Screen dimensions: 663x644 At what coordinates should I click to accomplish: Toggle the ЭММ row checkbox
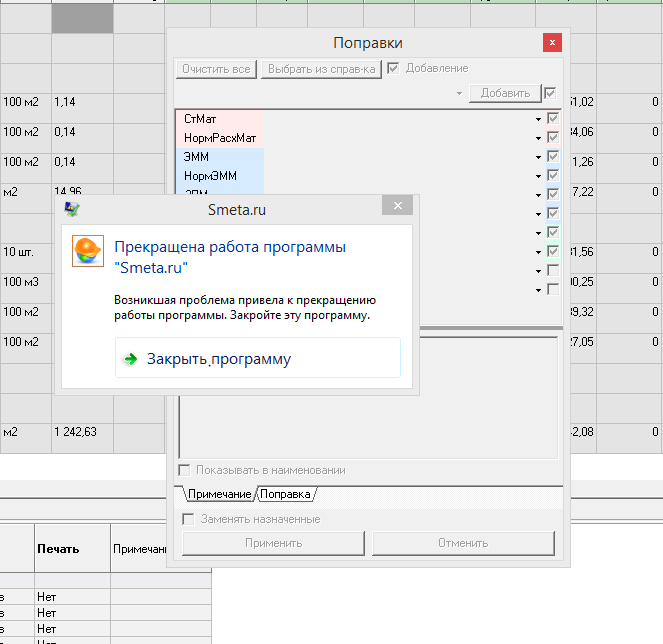click(553, 156)
